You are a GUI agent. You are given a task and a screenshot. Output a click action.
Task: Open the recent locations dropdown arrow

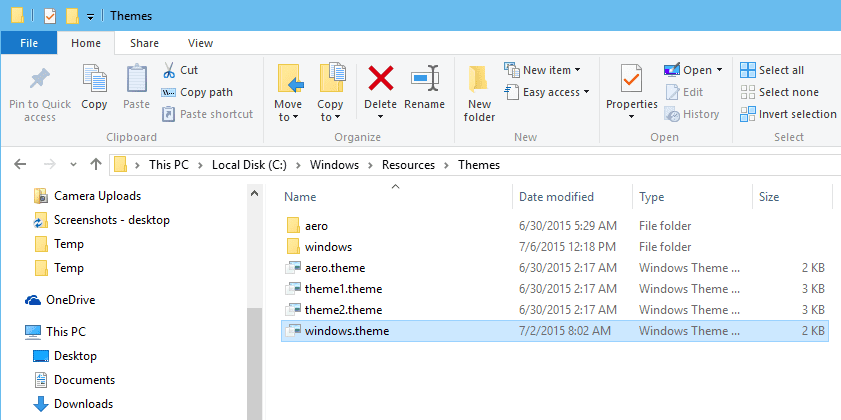click(x=74, y=165)
